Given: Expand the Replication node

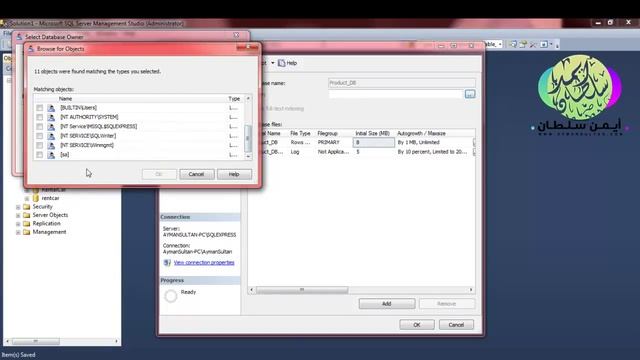Looking at the screenshot, I should click(x=18, y=224).
